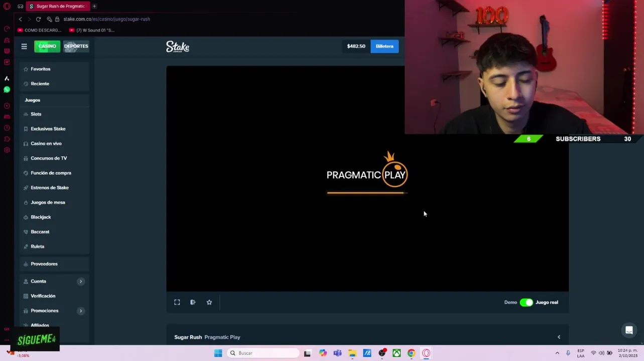Expand the Cuenta submenu arrow

point(80,281)
